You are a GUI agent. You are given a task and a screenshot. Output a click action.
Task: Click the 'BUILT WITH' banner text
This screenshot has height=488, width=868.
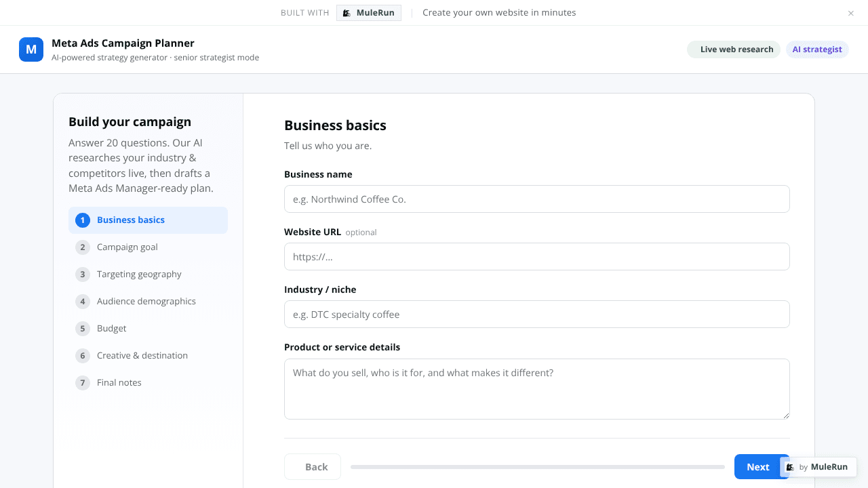(304, 13)
